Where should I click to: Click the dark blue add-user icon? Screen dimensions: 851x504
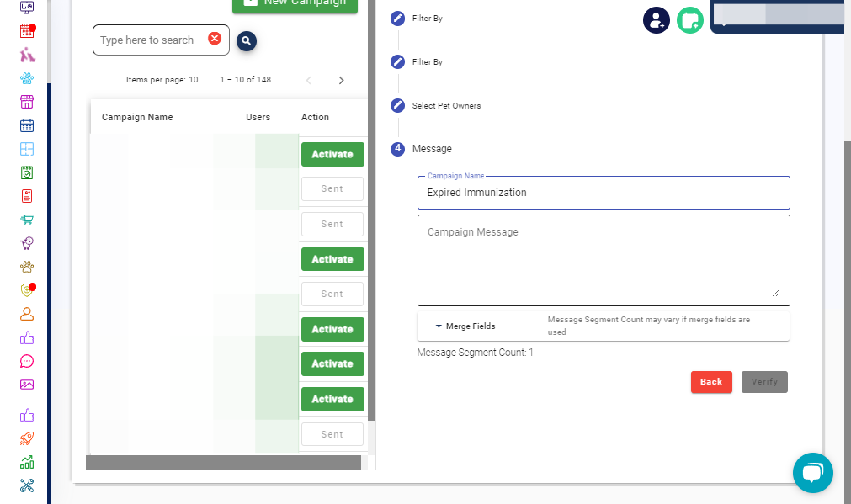(x=657, y=21)
